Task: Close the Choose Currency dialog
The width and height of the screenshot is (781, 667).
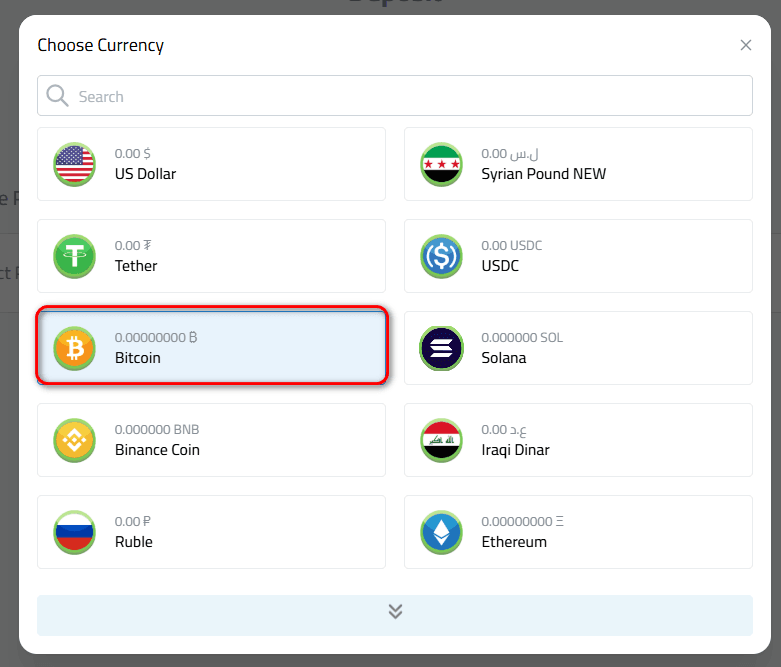Action: point(746,45)
